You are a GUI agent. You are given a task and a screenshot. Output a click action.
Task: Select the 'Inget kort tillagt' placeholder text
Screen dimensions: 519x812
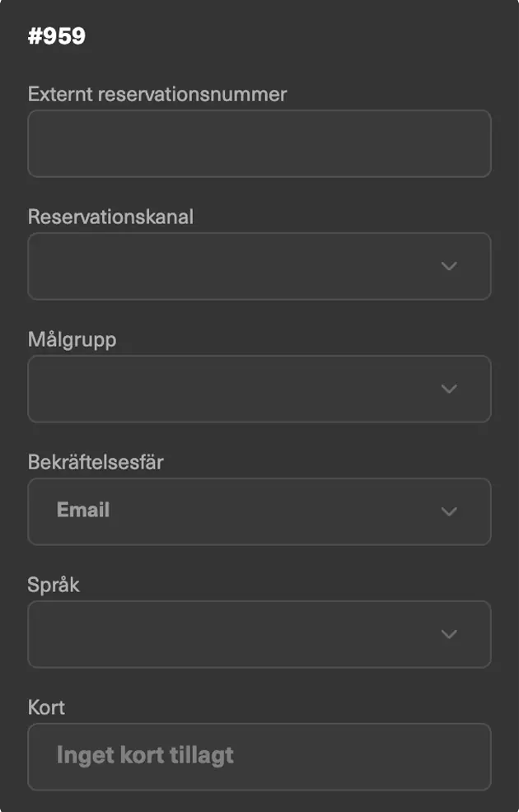click(145, 755)
